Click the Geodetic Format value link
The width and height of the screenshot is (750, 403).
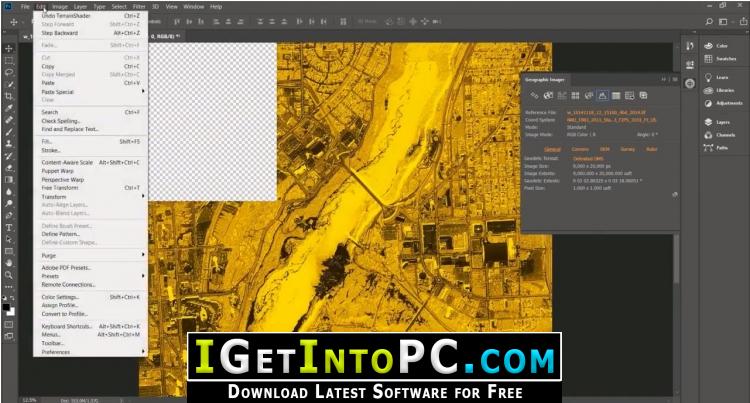588,159
